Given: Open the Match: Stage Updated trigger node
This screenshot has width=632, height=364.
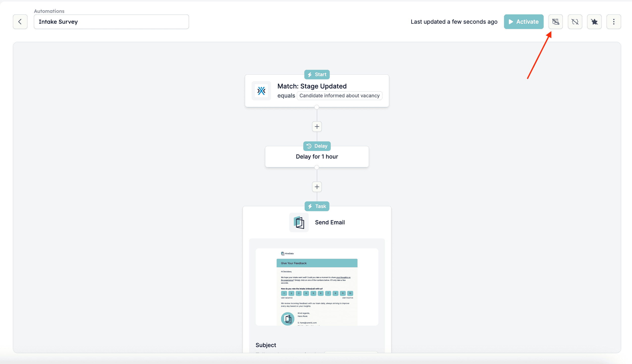Looking at the screenshot, I should [317, 91].
